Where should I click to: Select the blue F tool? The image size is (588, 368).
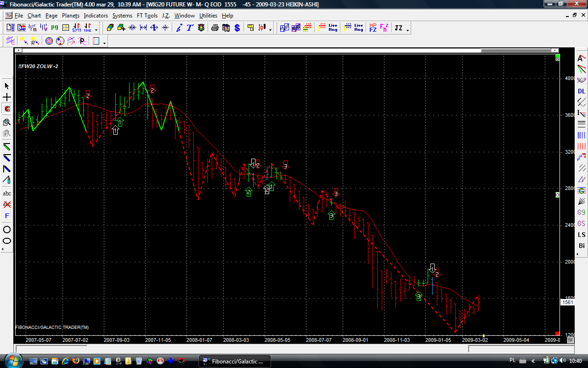pos(7,216)
